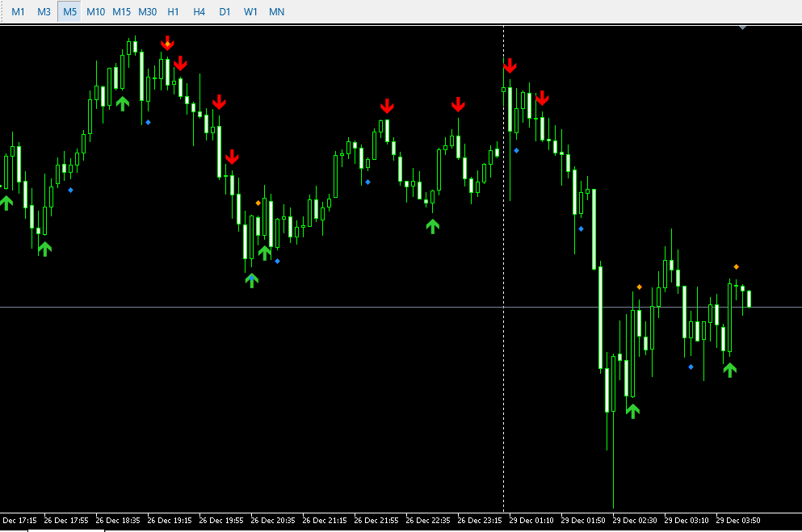
Task: Click the '26 Dec 18:35' time label
Action: click(118, 520)
